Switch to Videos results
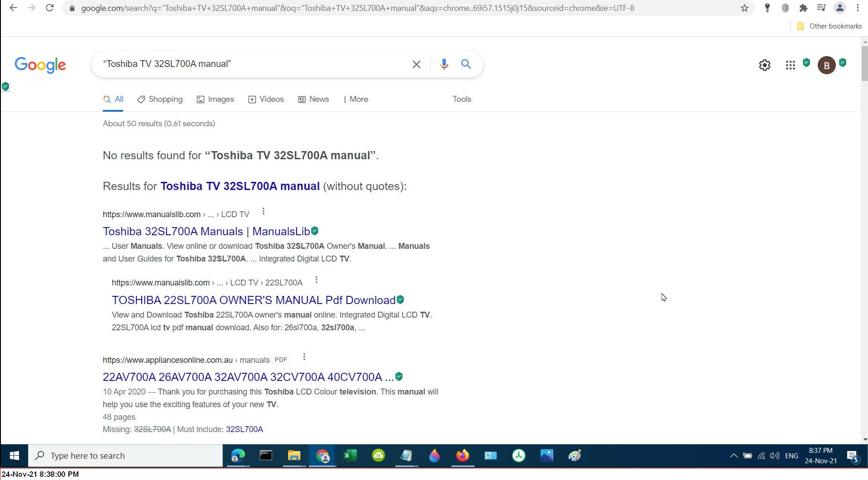The image size is (868, 480). [x=266, y=99]
